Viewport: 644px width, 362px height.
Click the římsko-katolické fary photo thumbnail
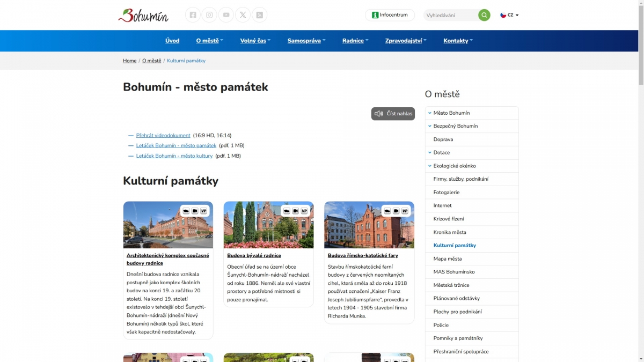(369, 225)
